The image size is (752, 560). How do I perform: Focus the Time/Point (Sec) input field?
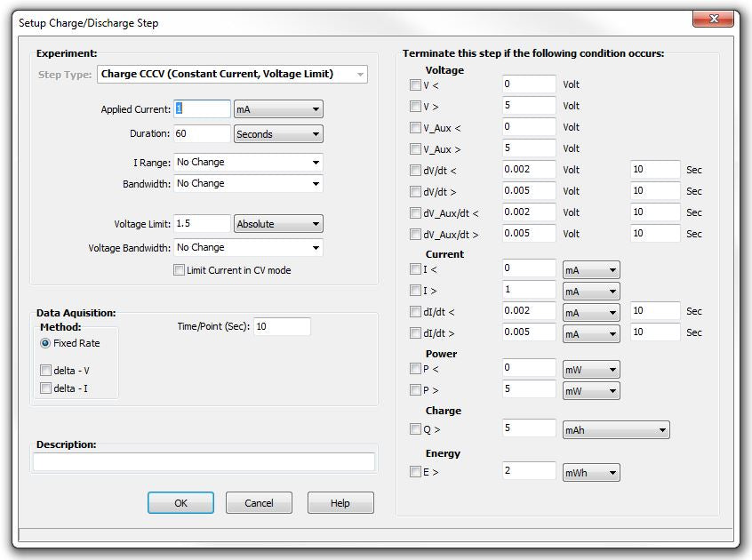click(x=282, y=327)
